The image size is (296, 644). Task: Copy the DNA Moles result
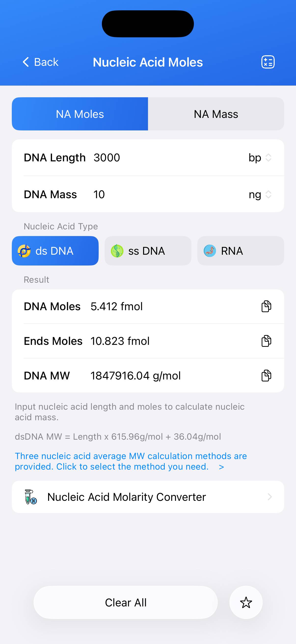click(266, 307)
